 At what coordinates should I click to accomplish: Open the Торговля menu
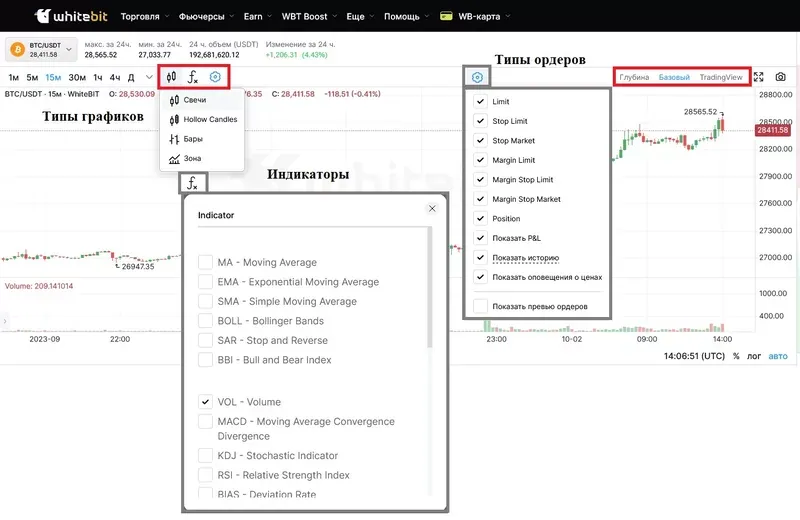point(145,16)
